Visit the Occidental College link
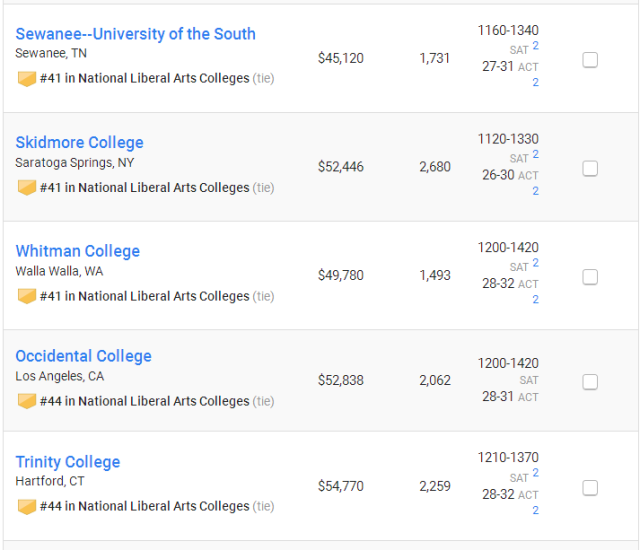640x550 pixels. click(x=84, y=356)
